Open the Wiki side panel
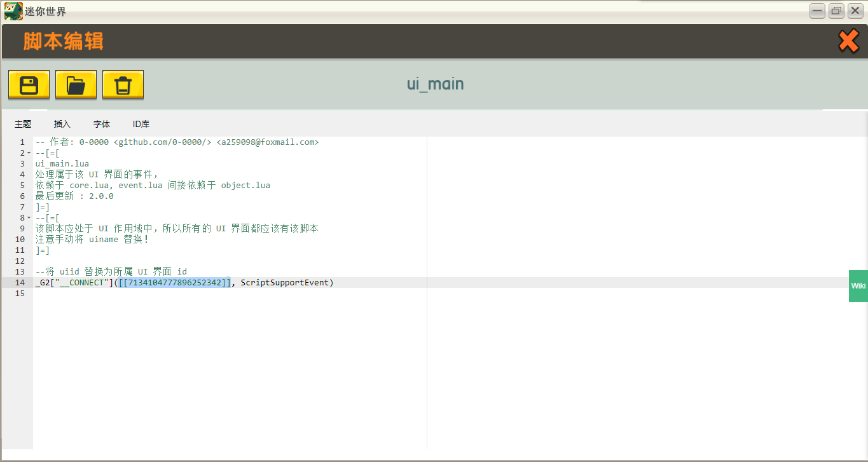This screenshot has height=462, width=868. click(858, 285)
